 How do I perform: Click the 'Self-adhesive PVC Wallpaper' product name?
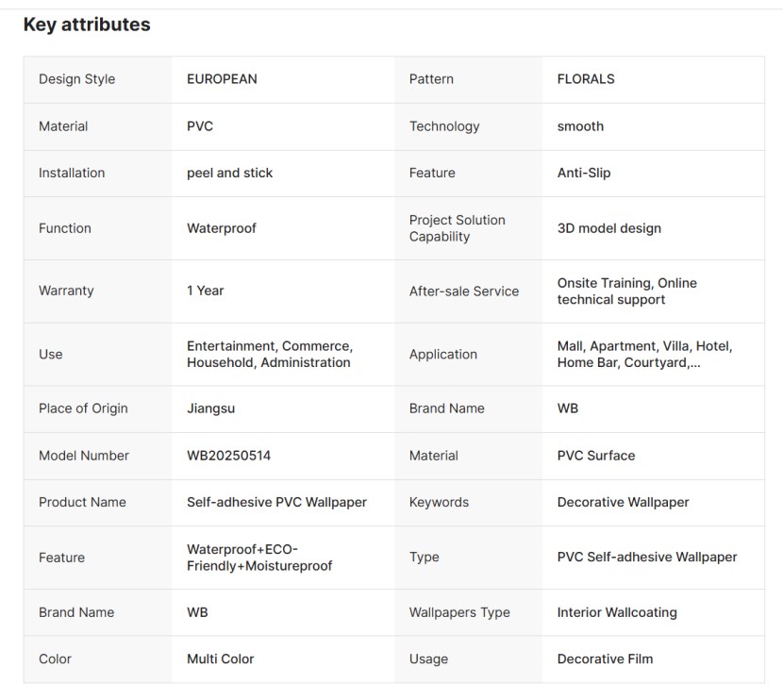pyautogui.click(x=276, y=502)
